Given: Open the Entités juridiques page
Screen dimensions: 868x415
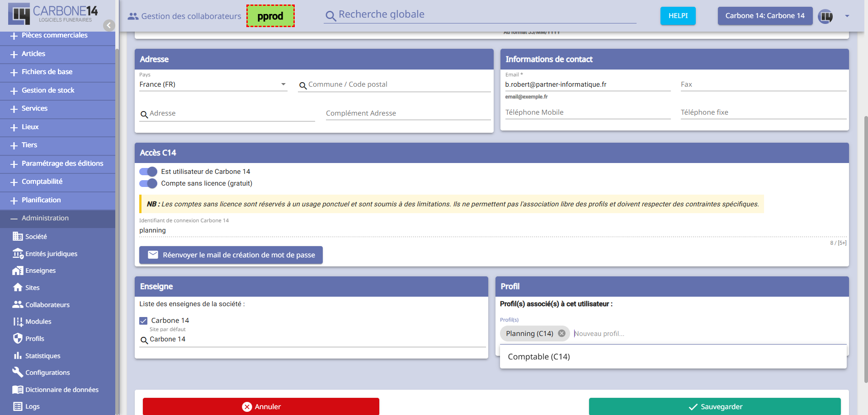Looking at the screenshot, I should click(x=51, y=254).
